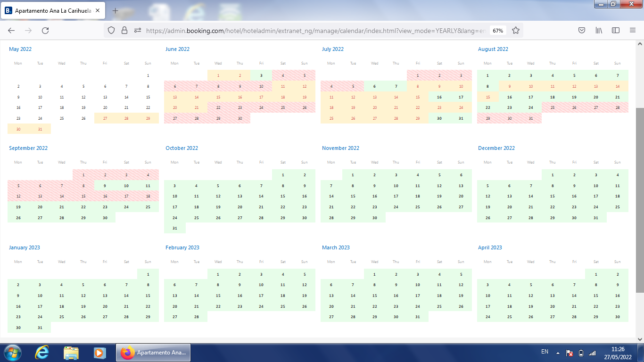Image resolution: width=644 pixels, height=362 pixels.
Task: Open the tracking protection shield icon
Action: 111,30
